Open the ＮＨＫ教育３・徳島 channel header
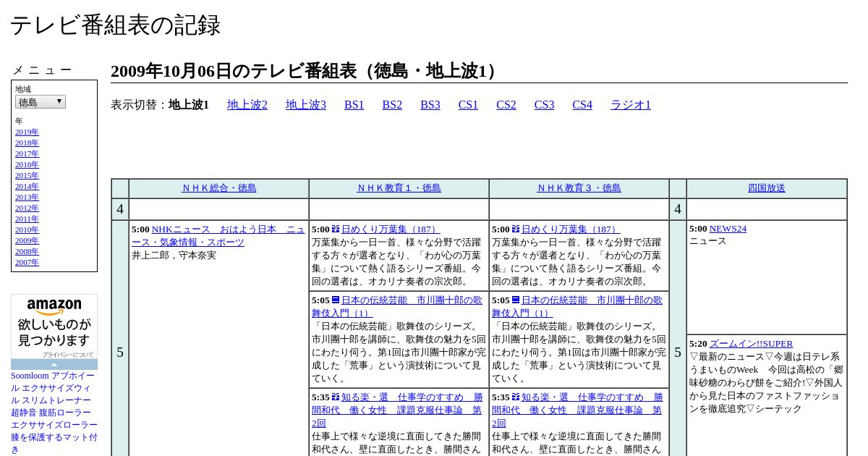This screenshot has height=456, width=868. (x=579, y=188)
